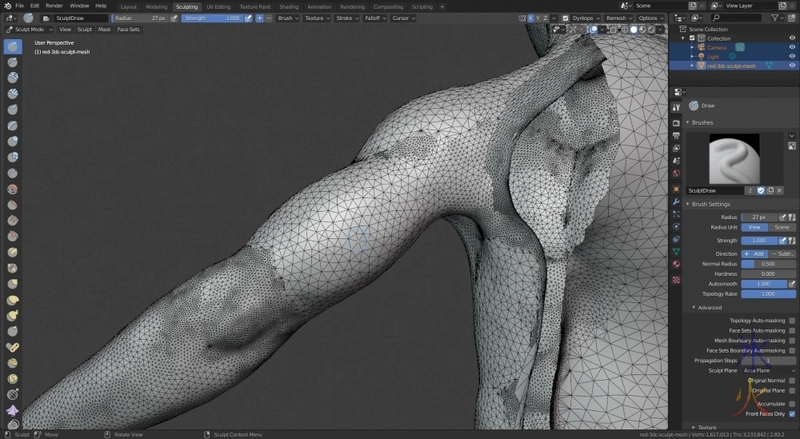The image size is (800, 439).
Task: Hide Camera in outliner
Action: point(792,47)
